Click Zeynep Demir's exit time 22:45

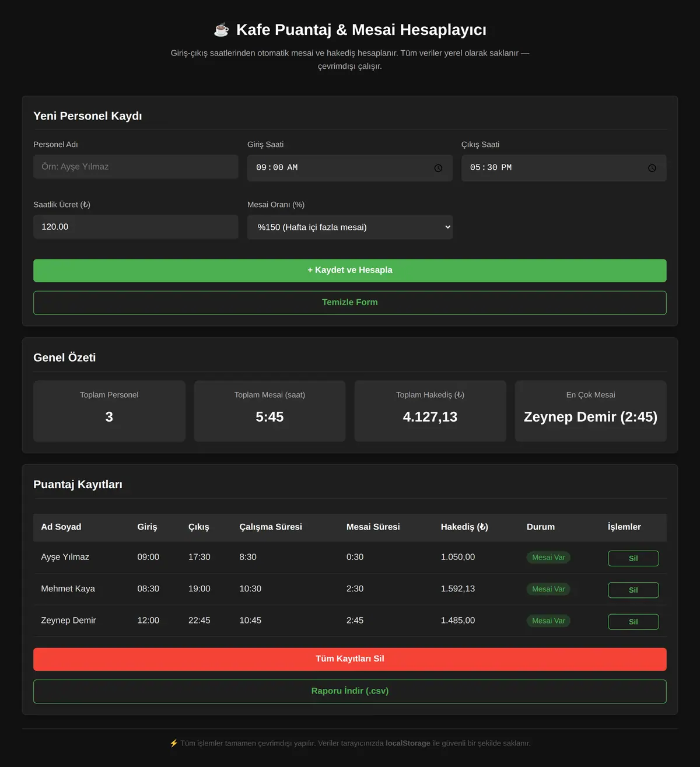click(x=199, y=621)
